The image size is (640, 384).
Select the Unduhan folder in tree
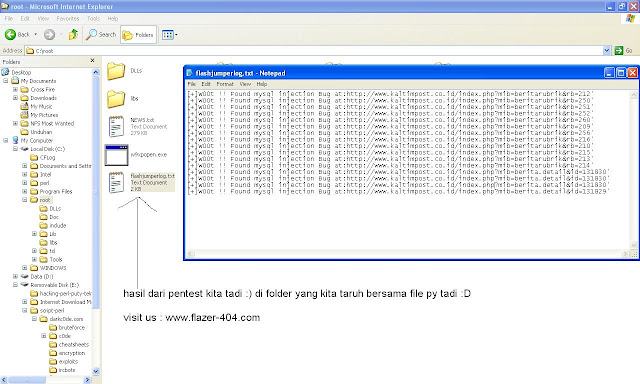(x=41, y=132)
